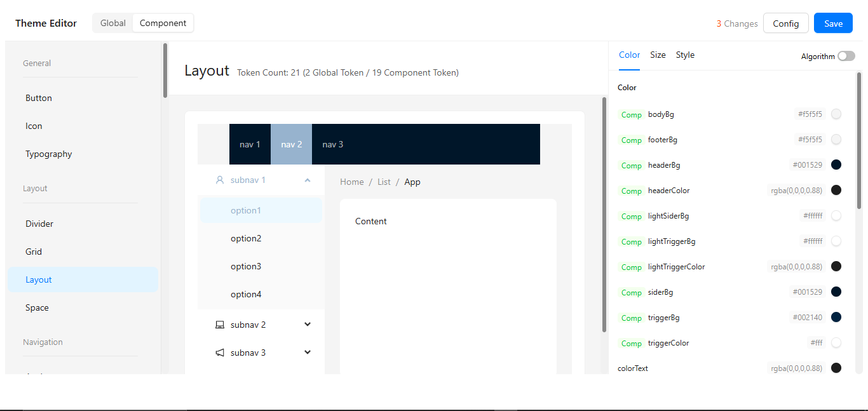Click the Token Count summary text

click(348, 72)
